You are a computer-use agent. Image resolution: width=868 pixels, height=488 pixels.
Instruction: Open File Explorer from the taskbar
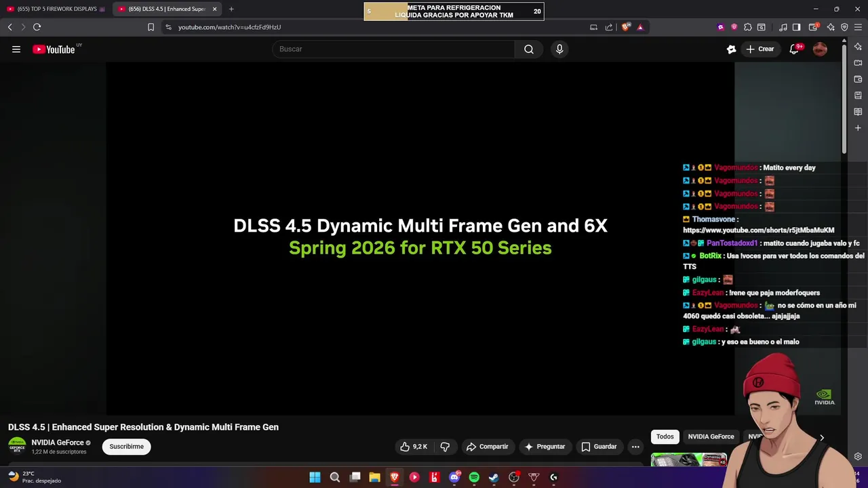click(374, 477)
